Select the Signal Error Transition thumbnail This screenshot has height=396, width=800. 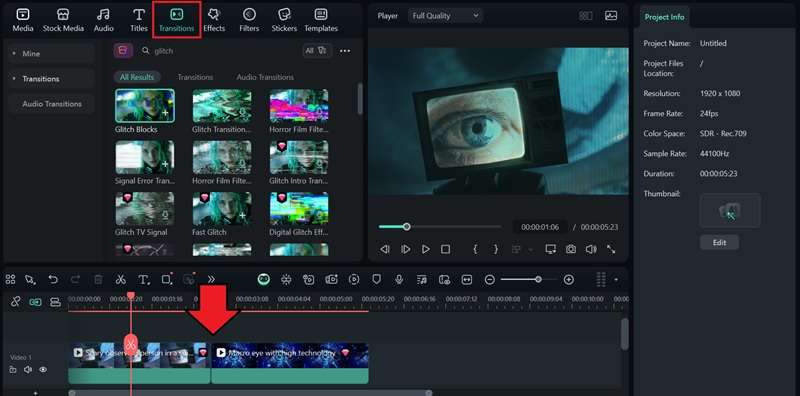[x=145, y=157]
